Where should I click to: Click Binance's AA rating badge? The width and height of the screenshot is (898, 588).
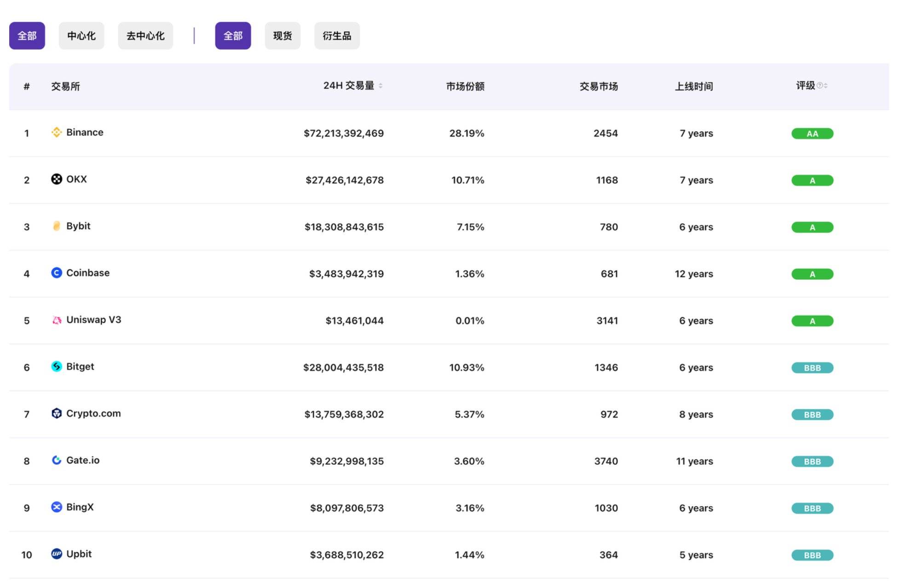click(812, 134)
